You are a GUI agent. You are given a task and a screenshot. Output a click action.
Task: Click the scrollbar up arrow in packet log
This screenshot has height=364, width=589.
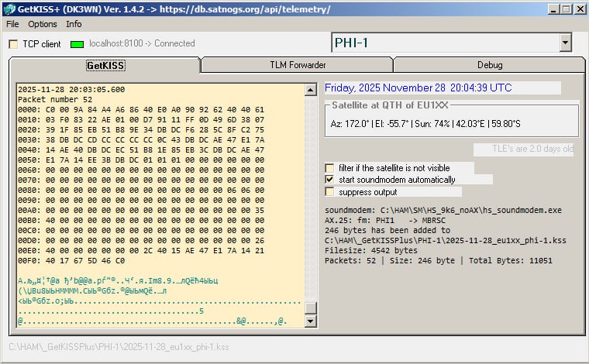coord(311,88)
